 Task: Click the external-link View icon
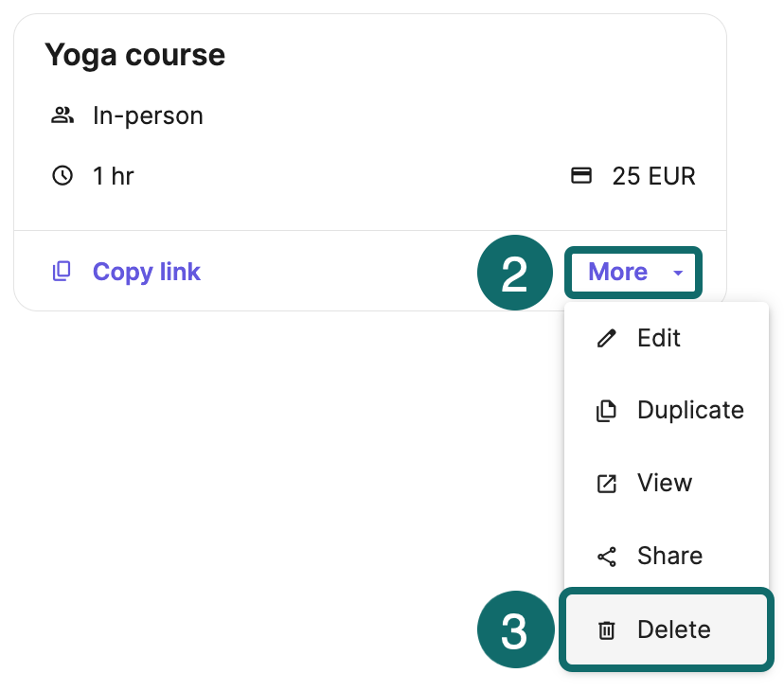tap(607, 484)
